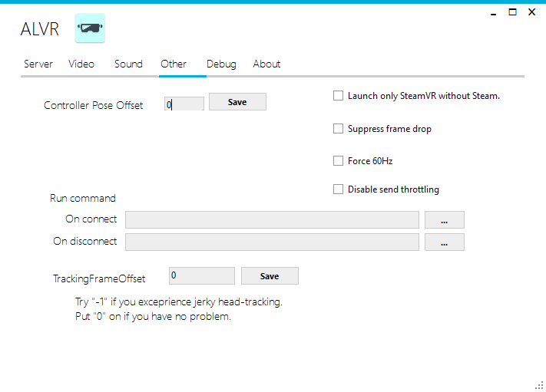Click the window resize grip corner

click(539, 385)
